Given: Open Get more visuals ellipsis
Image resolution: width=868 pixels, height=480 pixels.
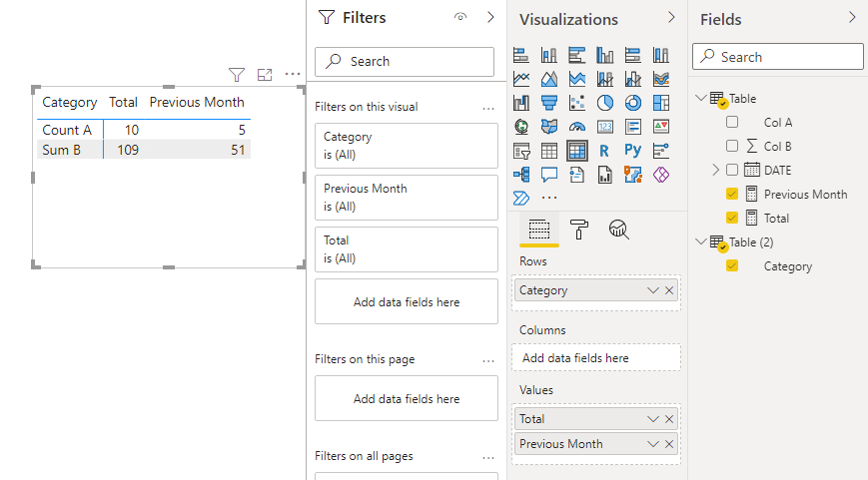Looking at the screenshot, I should pos(549,198).
